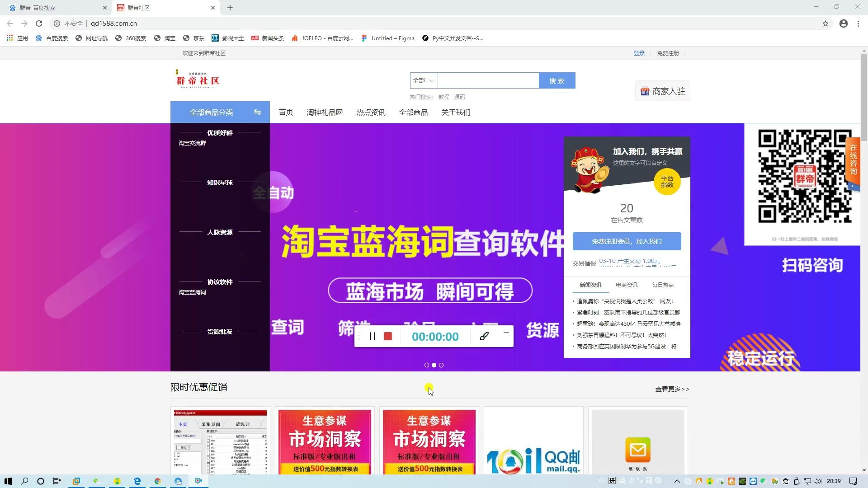Screen dimensions: 868x488
Task: Stop the recording with red square
Action: (388, 336)
